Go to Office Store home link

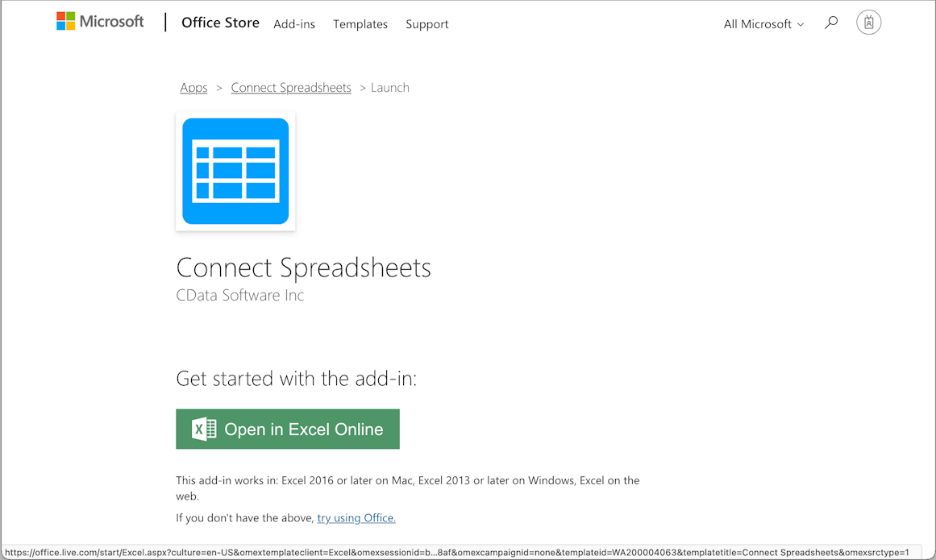tap(220, 23)
